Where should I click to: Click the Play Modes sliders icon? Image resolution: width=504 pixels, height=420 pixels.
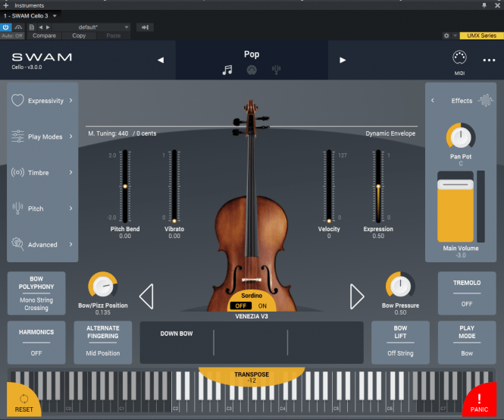[x=17, y=136]
